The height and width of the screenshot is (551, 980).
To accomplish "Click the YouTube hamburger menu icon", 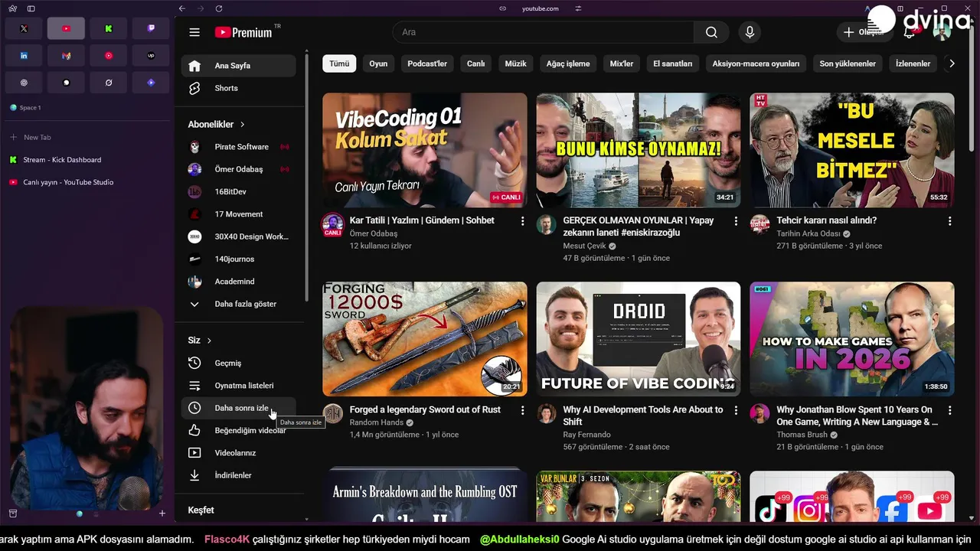I will point(194,32).
